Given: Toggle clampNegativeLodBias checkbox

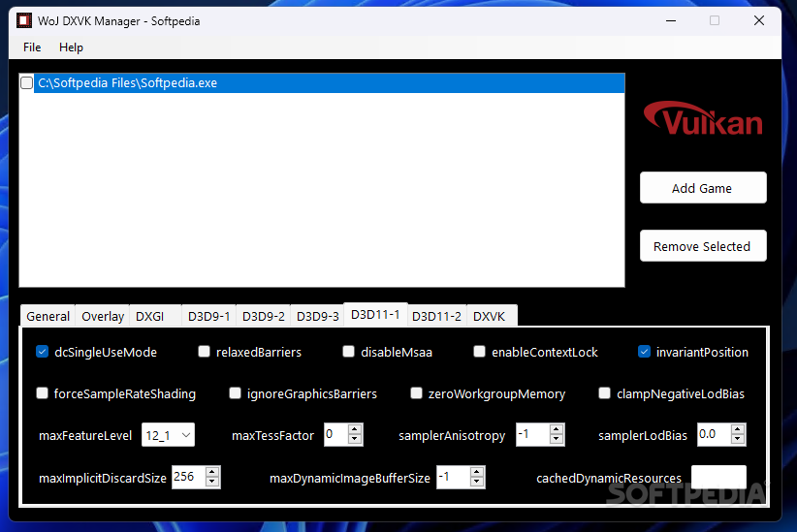Looking at the screenshot, I should tap(604, 393).
